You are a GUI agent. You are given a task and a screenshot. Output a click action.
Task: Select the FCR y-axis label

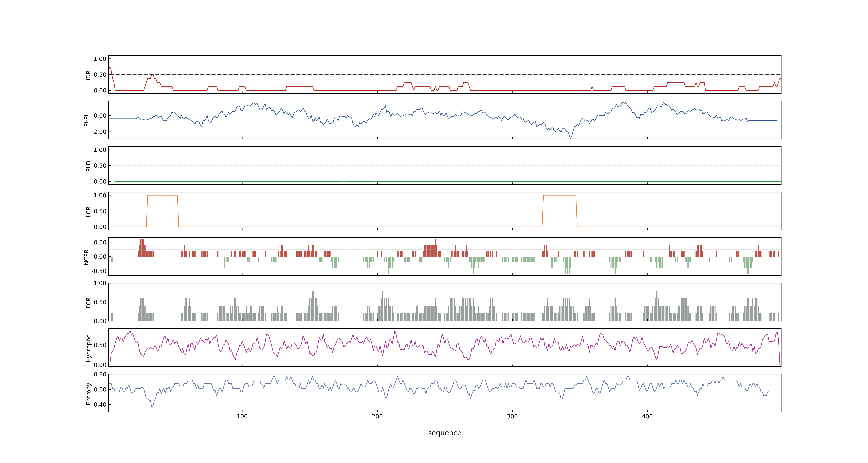(x=88, y=303)
